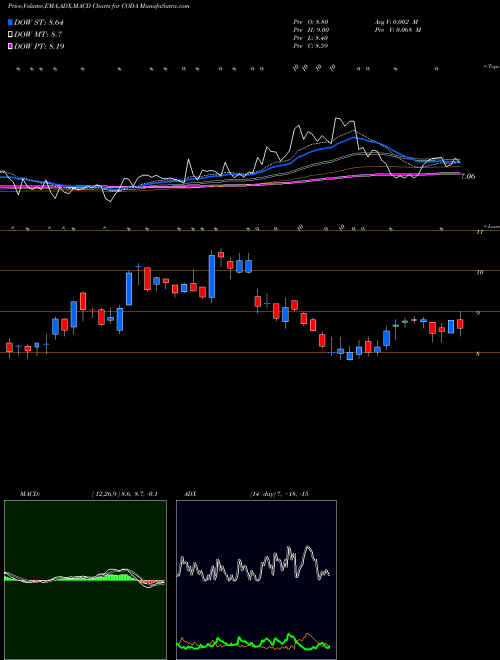Click the Pre C: 8.59 value

(x=311, y=46)
